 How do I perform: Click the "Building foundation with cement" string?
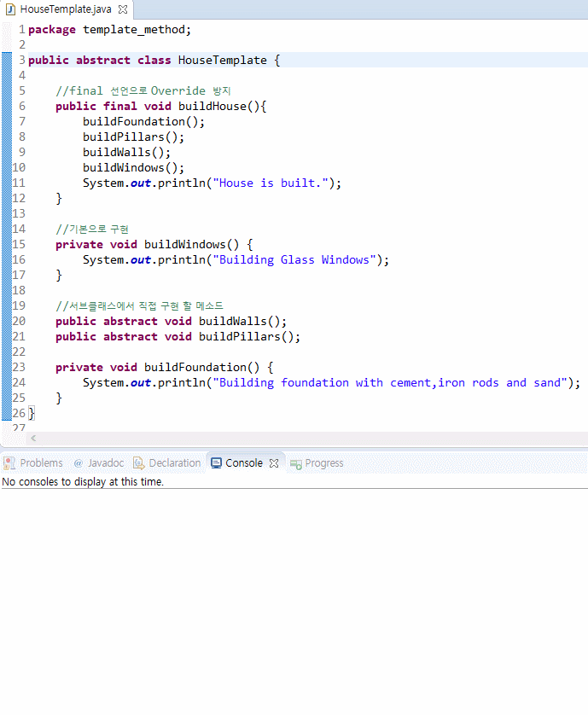[x=390, y=383]
